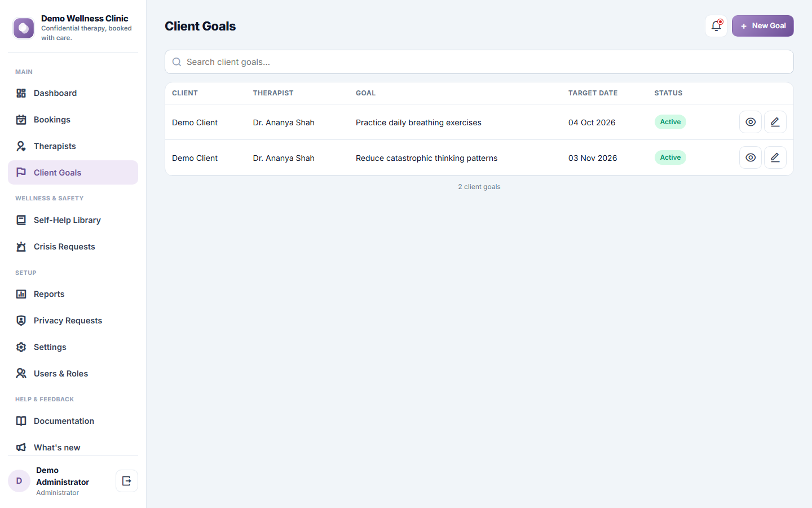812x508 pixels.
Task: Click the '03 Nov 2026' target date
Action: [593, 158]
